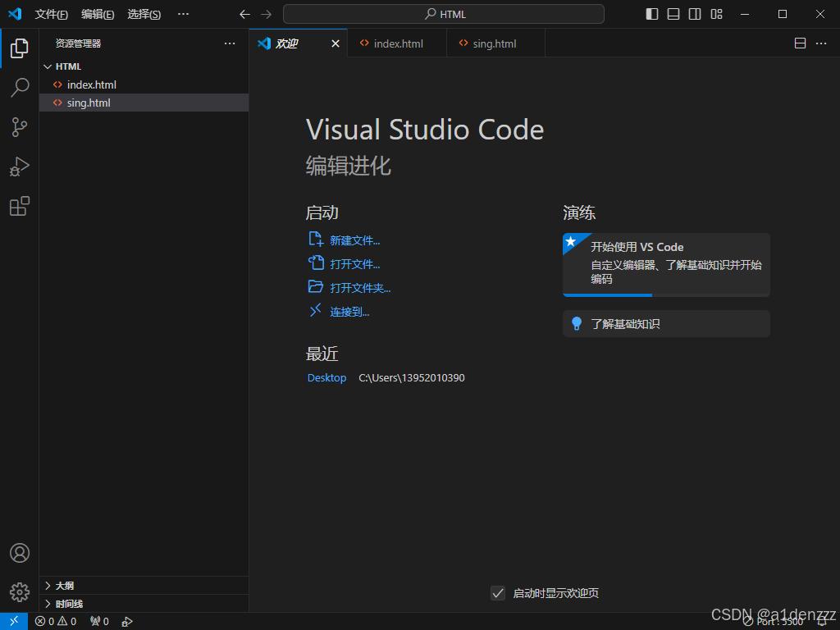Close the 欢迎 welcome tab
The image size is (840, 630).
point(336,43)
